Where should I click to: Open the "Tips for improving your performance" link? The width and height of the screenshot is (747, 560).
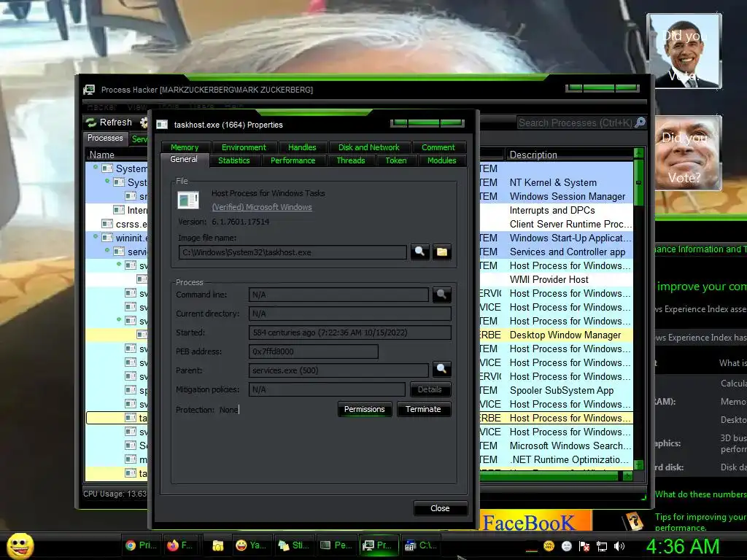(x=700, y=522)
